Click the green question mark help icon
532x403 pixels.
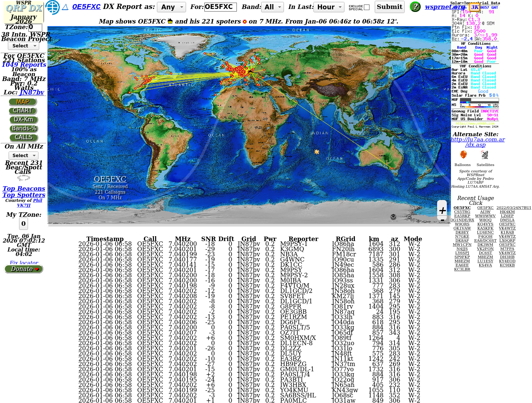(x=415, y=7)
